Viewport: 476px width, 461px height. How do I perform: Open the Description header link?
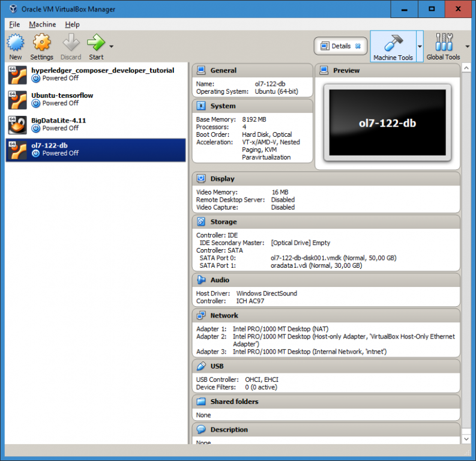click(229, 429)
